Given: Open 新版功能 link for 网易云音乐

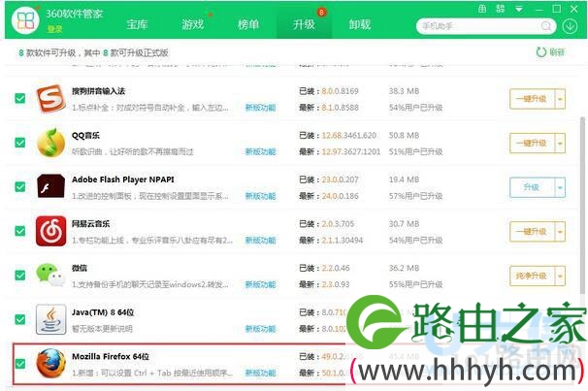Looking at the screenshot, I should [x=261, y=241].
